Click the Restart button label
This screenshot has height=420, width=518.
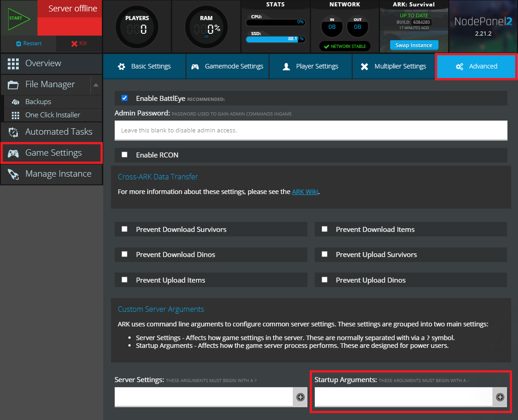coord(32,43)
